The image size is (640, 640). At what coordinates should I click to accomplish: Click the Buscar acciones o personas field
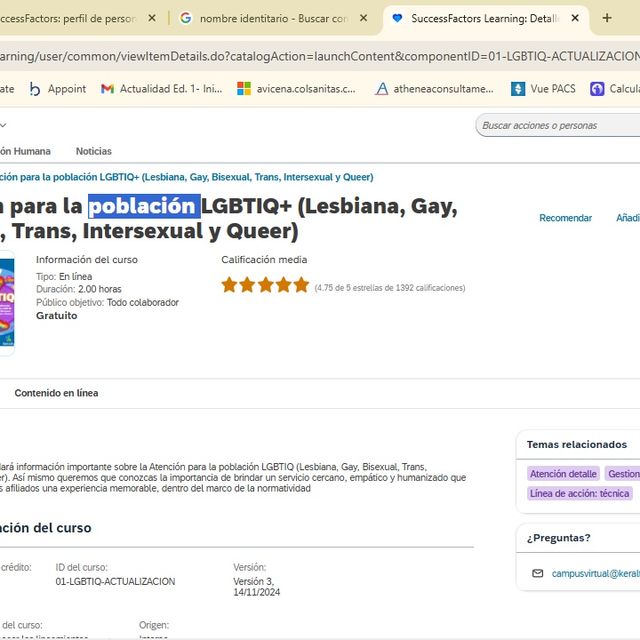pos(558,125)
